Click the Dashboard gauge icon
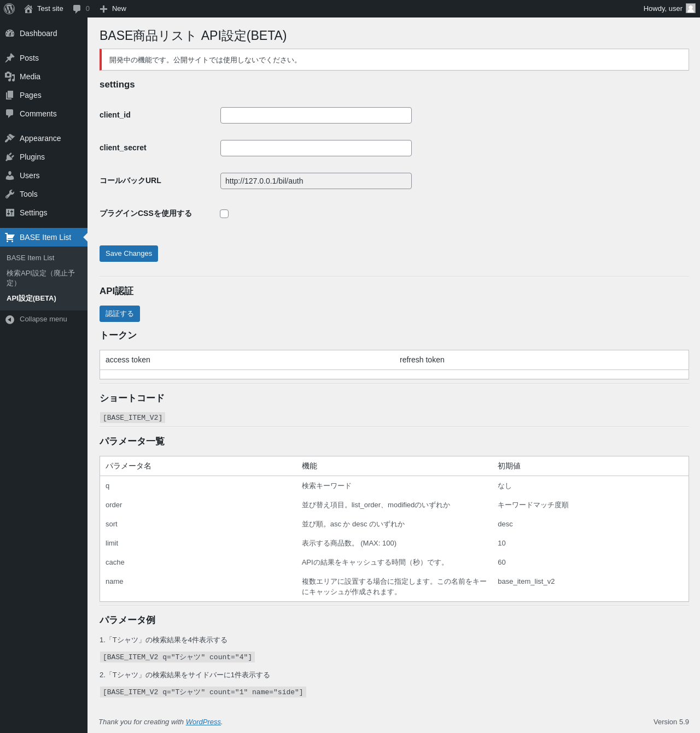 tap(10, 33)
